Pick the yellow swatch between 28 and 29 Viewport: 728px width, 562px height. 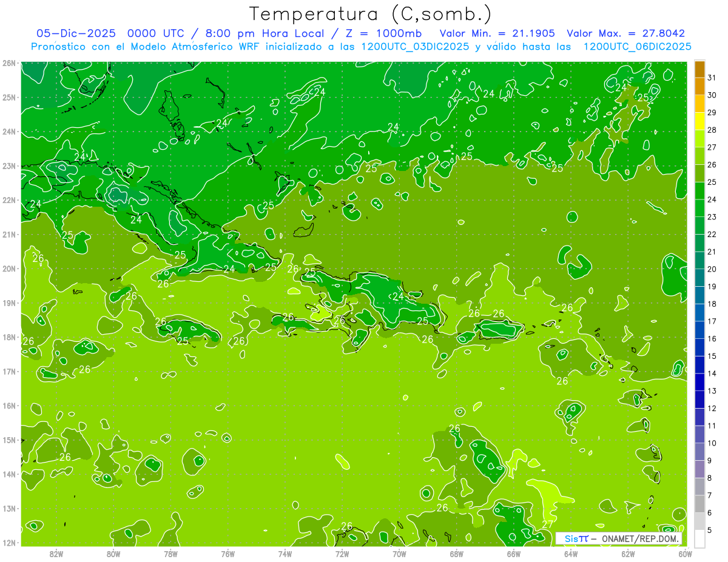pyautogui.click(x=699, y=121)
